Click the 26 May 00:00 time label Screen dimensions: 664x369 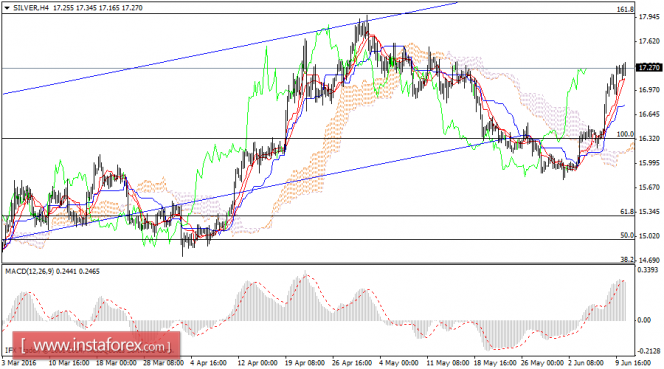pos(542,363)
